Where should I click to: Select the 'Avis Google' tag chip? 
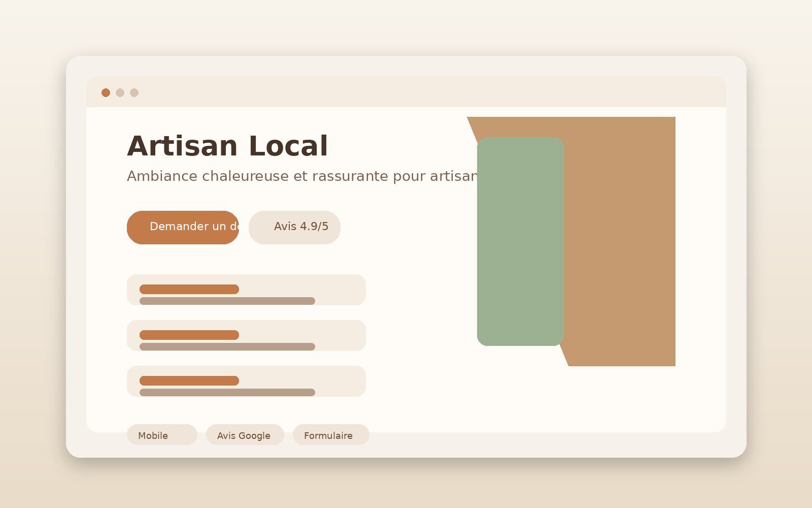[245, 435]
